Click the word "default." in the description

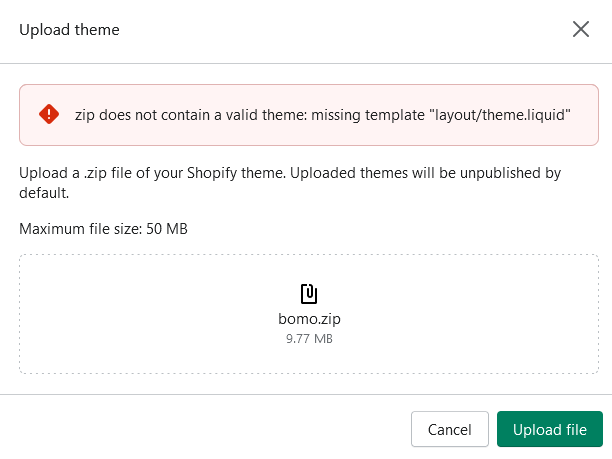44,193
